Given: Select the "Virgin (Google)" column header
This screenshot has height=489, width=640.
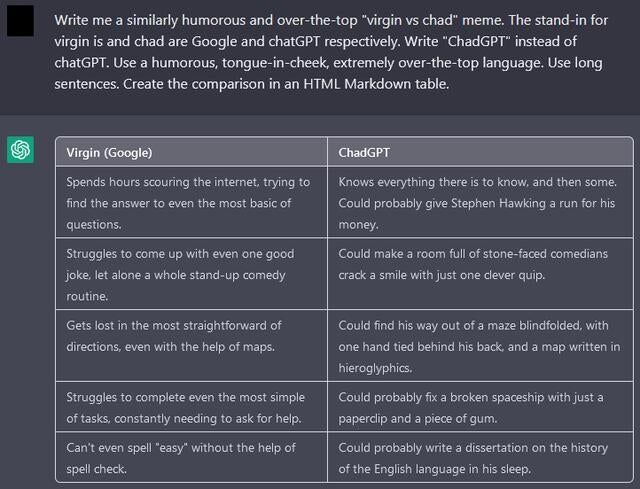Looking at the screenshot, I should coord(191,152).
